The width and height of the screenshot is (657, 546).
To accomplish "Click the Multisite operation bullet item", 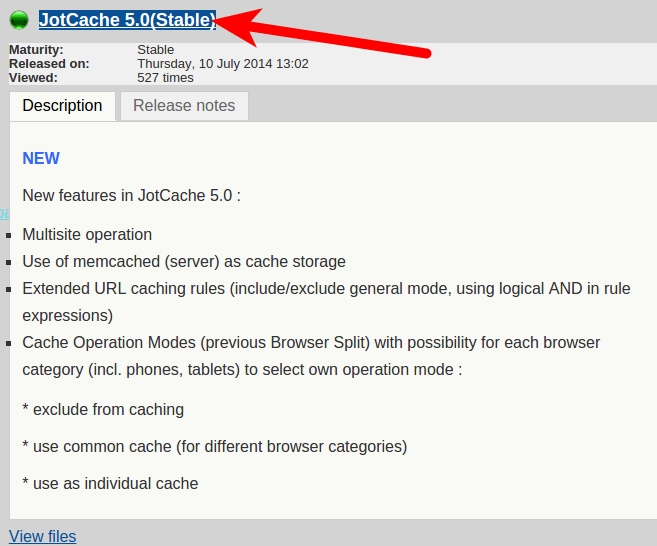I will [x=87, y=235].
